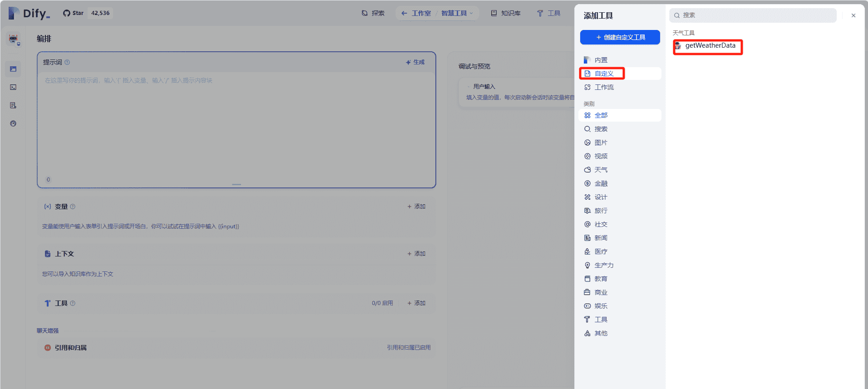Click the 引用和归属 row label
Screen dimensions: 868x389
[x=71, y=348]
